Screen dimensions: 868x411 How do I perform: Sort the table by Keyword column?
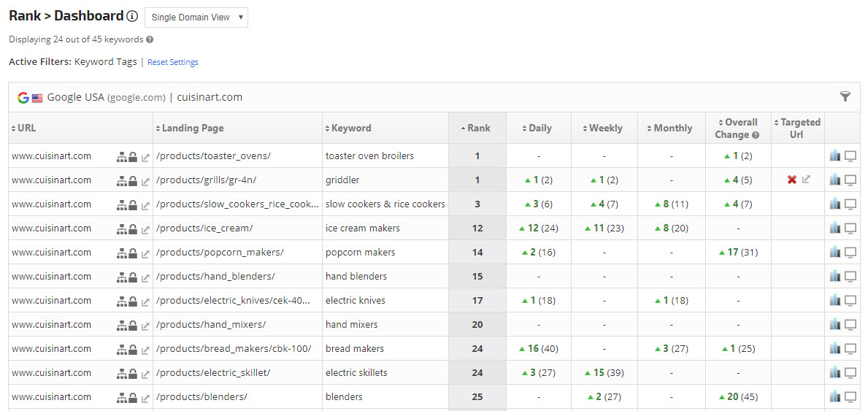click(x=348, y=128)
